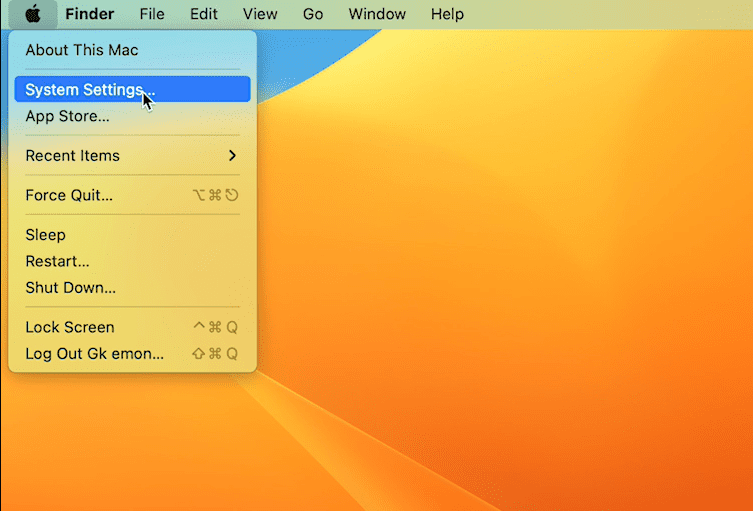Open the Edit menu in menu bar
753x511 pixels.
[204, 14]
